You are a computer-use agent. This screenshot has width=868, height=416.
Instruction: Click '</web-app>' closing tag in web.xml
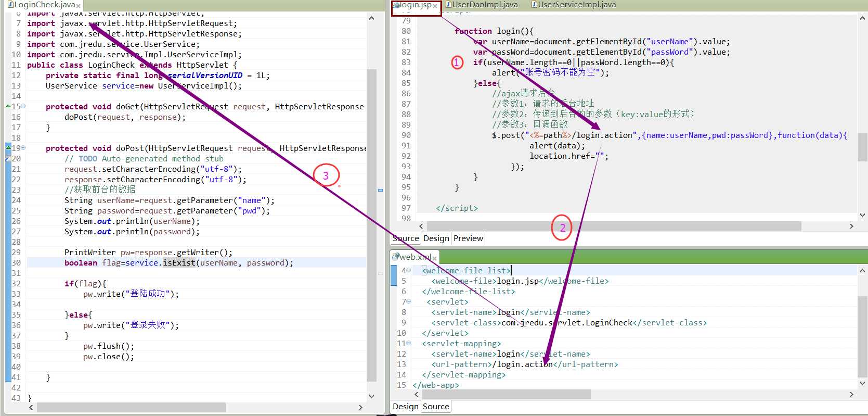[436, 385]
